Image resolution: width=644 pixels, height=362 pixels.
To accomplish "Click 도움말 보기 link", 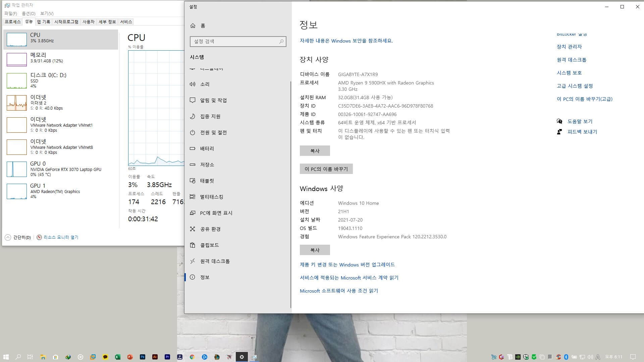I will (580, 121).
